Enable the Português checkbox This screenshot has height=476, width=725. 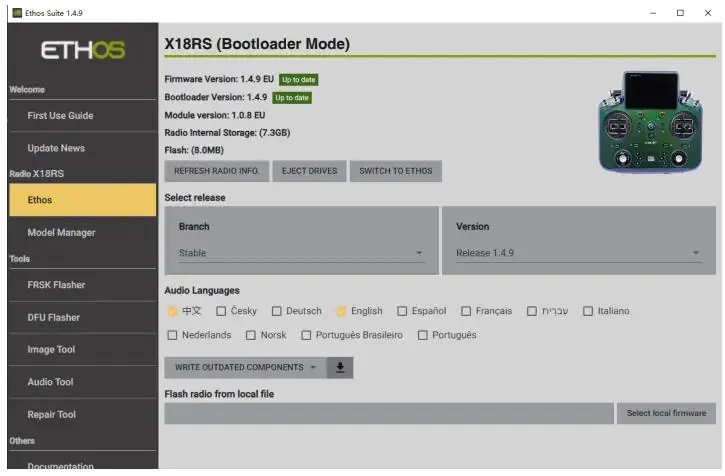[x=423, y=335]
